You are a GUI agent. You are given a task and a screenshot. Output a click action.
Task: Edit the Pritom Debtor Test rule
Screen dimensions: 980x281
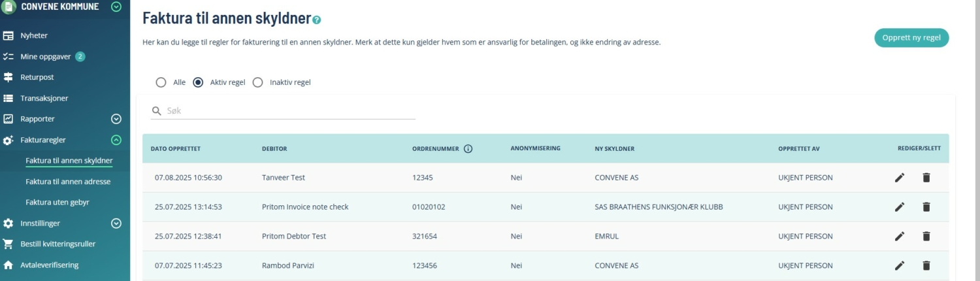click(x=900, y=237)
